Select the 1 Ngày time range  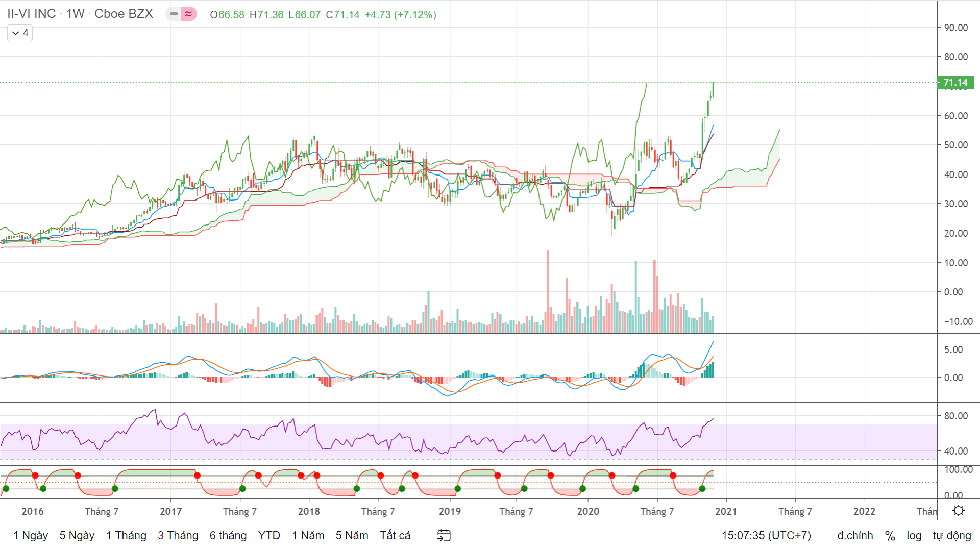pyautogui.click(x=31, y=535)
